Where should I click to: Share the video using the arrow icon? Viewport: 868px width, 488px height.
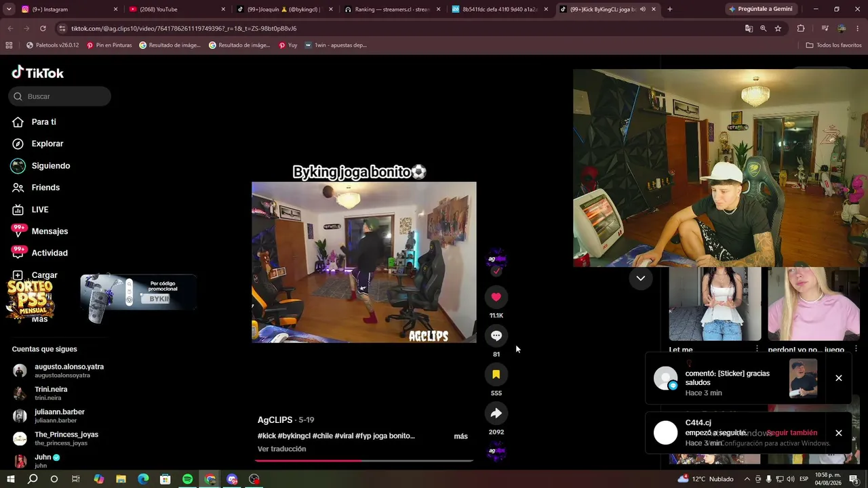coord(496,413)
